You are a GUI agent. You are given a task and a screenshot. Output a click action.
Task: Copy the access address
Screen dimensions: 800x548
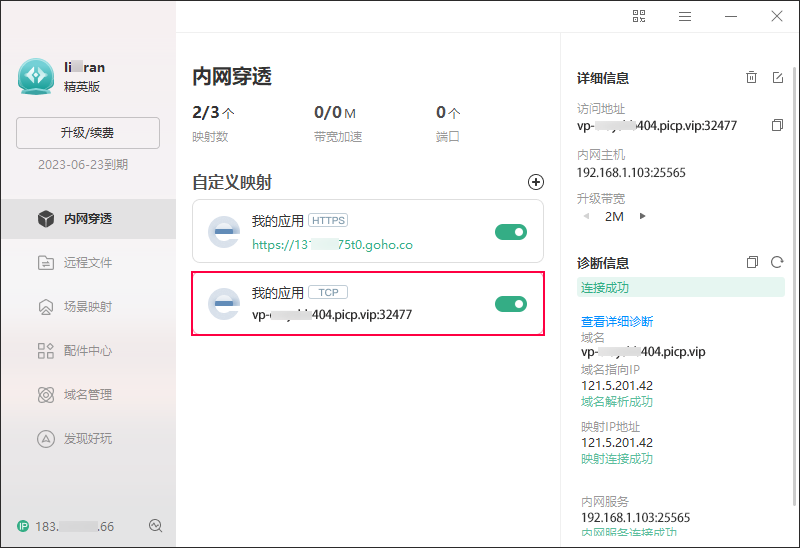click(x=777, y=125)
